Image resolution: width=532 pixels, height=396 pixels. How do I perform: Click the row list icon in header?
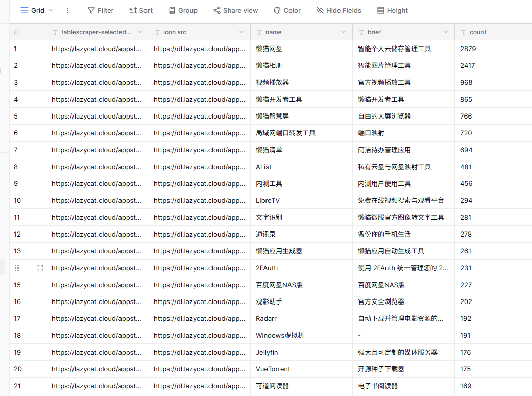click(x=17, y=32)
